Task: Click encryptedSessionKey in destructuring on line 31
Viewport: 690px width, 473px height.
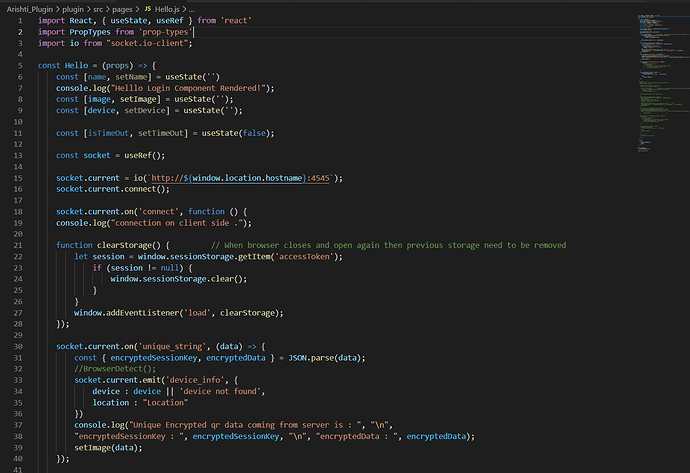Action: (x=154, y=358)
